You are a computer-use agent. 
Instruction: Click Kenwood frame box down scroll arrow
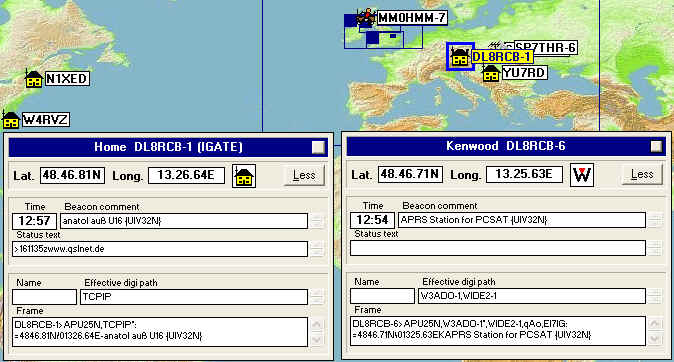[655, 338]
